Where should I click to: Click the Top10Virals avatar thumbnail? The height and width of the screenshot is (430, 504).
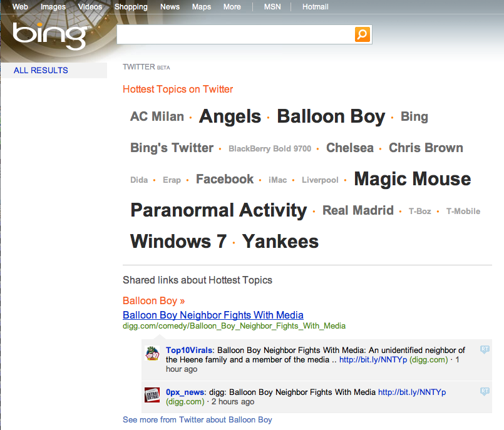[152, 354]
